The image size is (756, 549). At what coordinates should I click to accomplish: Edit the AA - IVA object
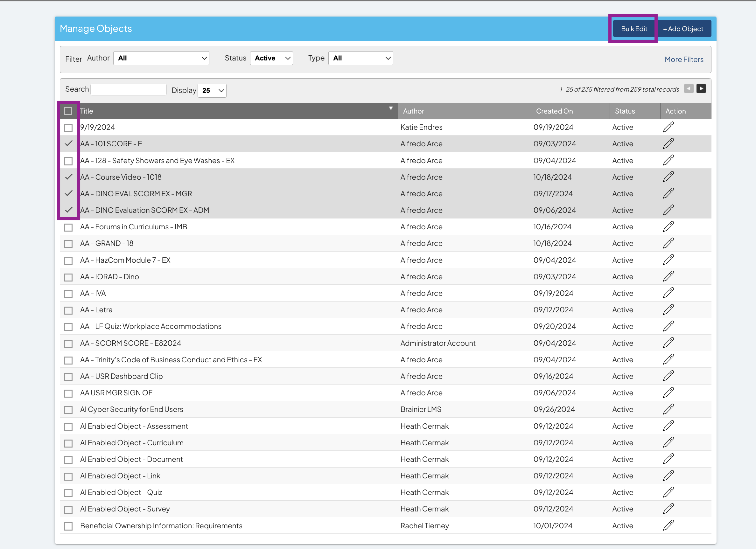[668, 293]
